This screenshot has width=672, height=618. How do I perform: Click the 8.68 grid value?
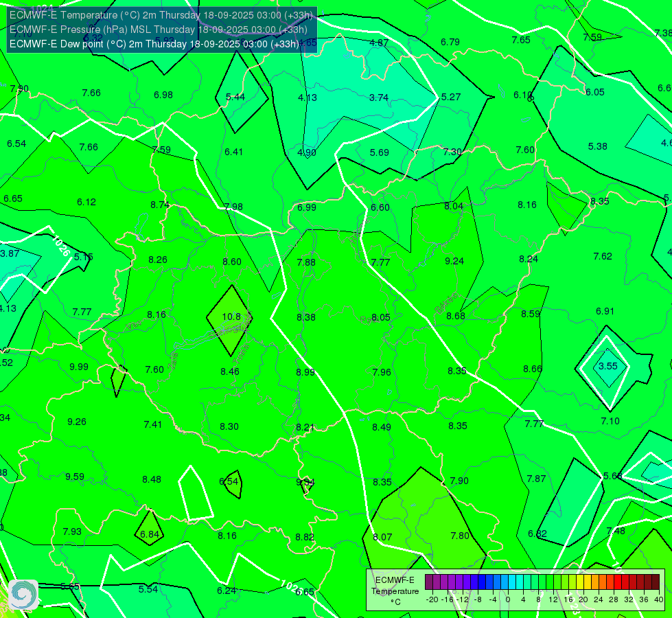(x=456, y=316)
